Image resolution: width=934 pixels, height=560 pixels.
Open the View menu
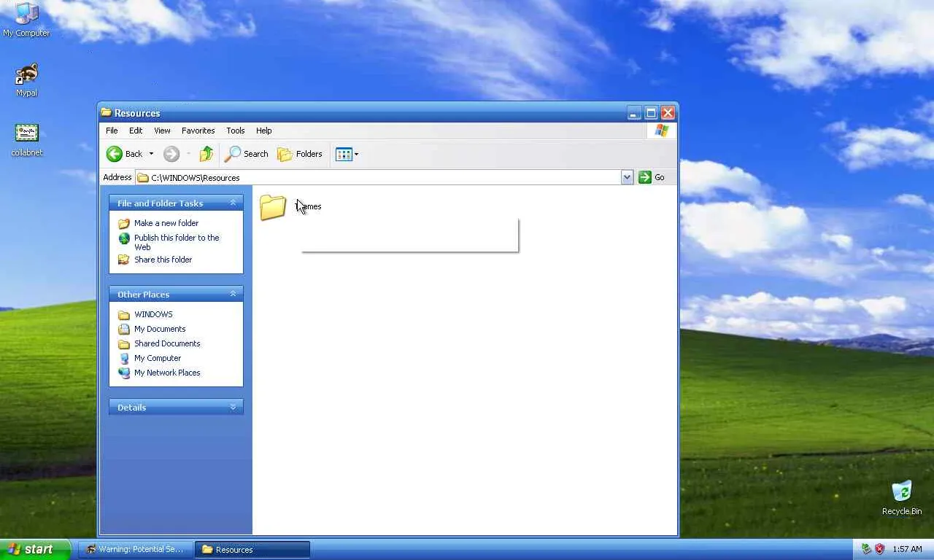(x=162, y=131)
